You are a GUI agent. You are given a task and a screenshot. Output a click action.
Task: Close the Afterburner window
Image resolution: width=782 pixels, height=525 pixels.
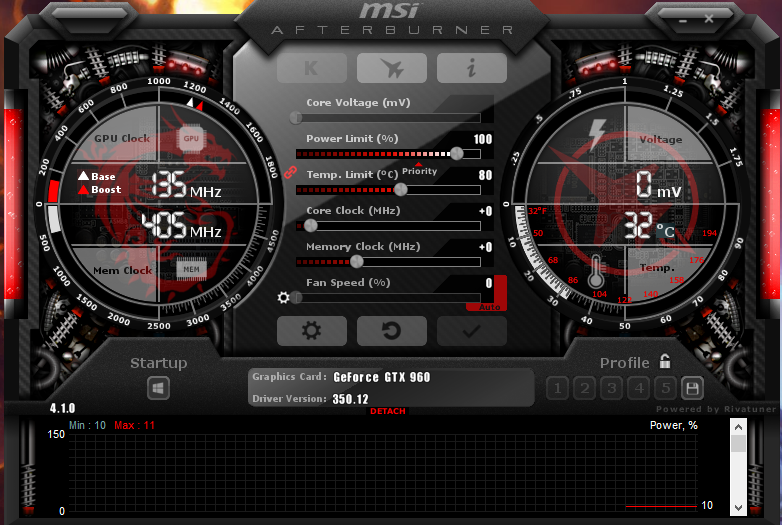(x=709, y=19)
